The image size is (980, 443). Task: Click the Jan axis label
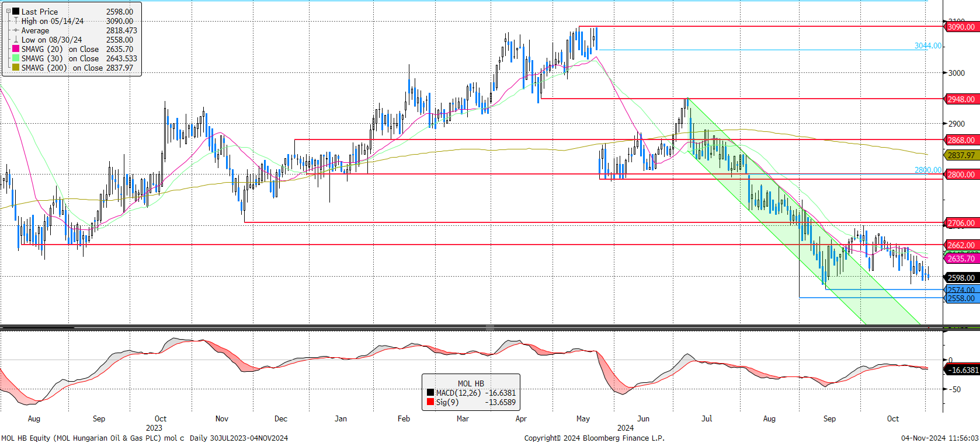click(x=340, y=418)
